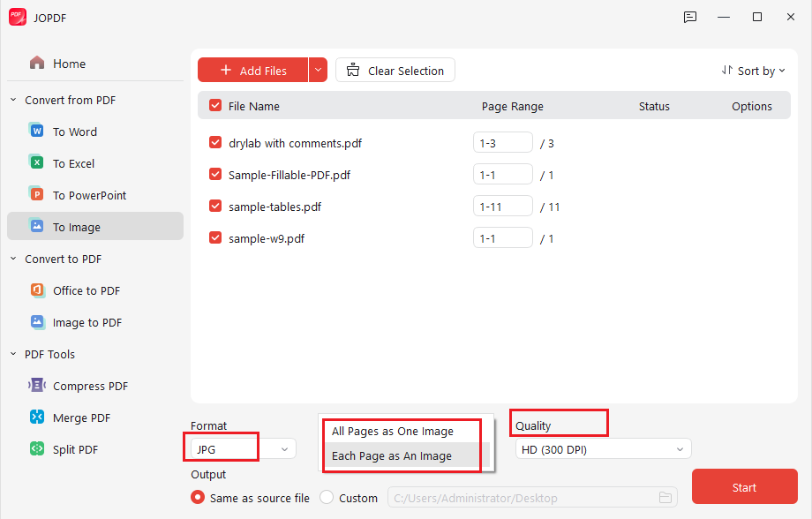Click the Home house icon
The height and width of the screenshot is (519, 812).
37,64
